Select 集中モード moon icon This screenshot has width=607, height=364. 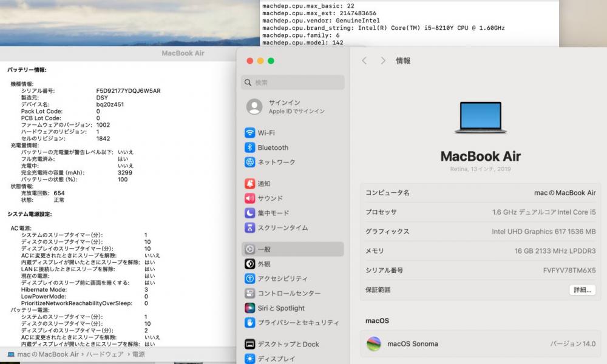(249, 213)
